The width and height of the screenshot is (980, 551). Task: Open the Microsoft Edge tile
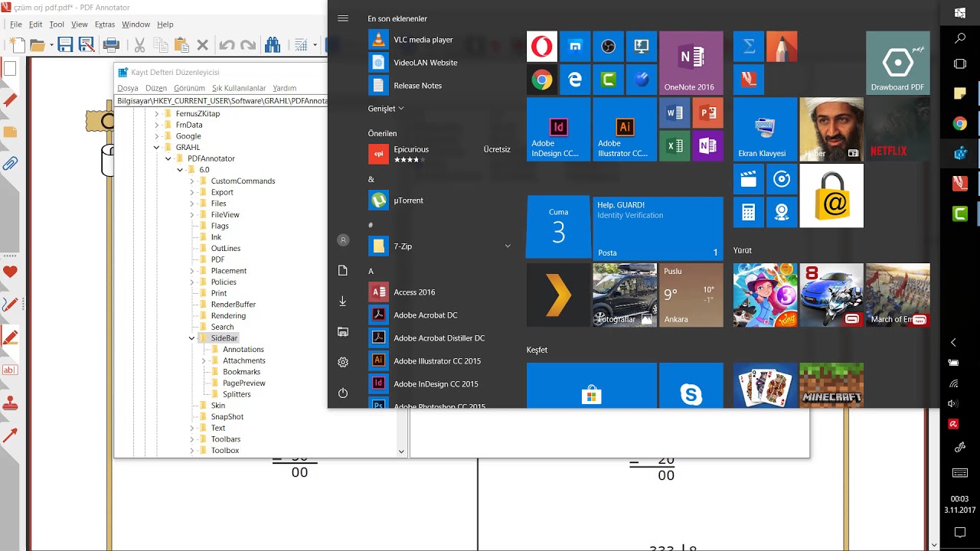pos(575,80)
